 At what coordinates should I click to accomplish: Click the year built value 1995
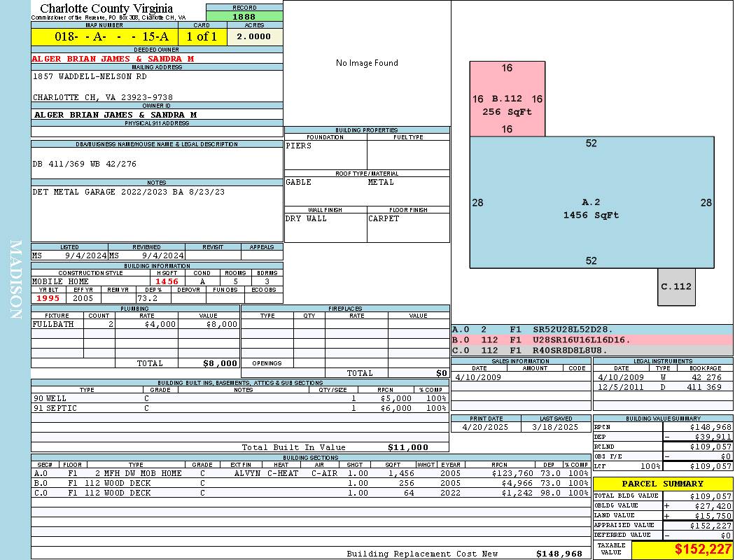[x=48, y=298]
